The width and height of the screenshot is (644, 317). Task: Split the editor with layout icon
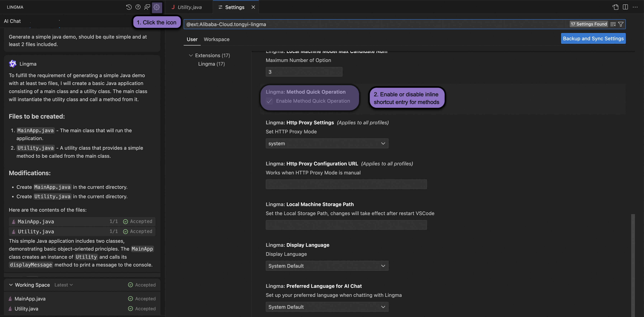tap(625, 7)
